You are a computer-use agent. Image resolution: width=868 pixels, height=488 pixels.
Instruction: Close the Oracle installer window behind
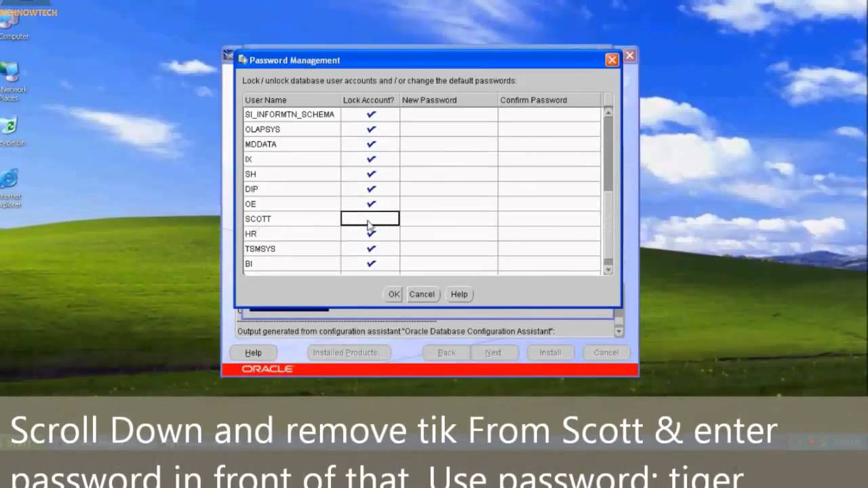[x=630, y=56]
